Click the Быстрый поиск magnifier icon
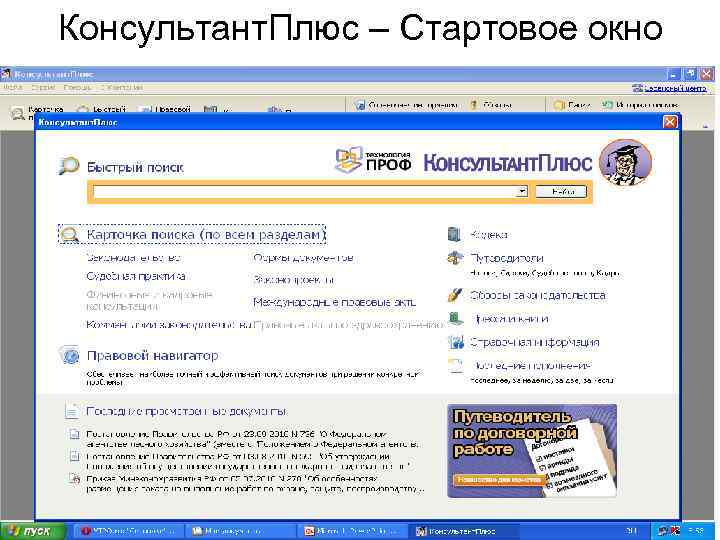Viewport: 720px width, 540px height. pos(69,166)
